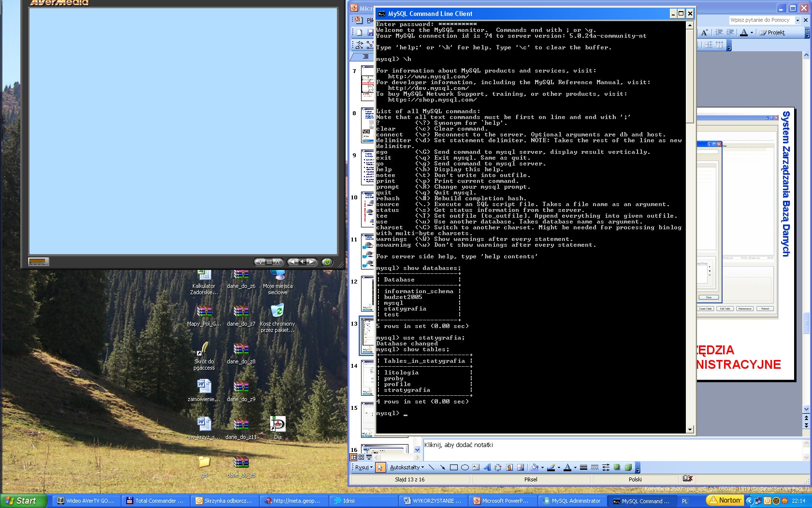Insert a text box from drawing toolbar
Viewport: 812px width, 508px height.
[476, 467]
